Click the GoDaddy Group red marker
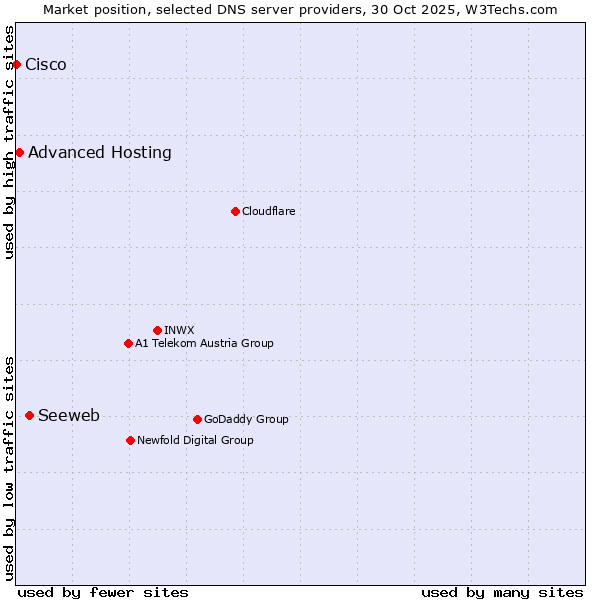600x600 pixels. (x=197, y=419)
